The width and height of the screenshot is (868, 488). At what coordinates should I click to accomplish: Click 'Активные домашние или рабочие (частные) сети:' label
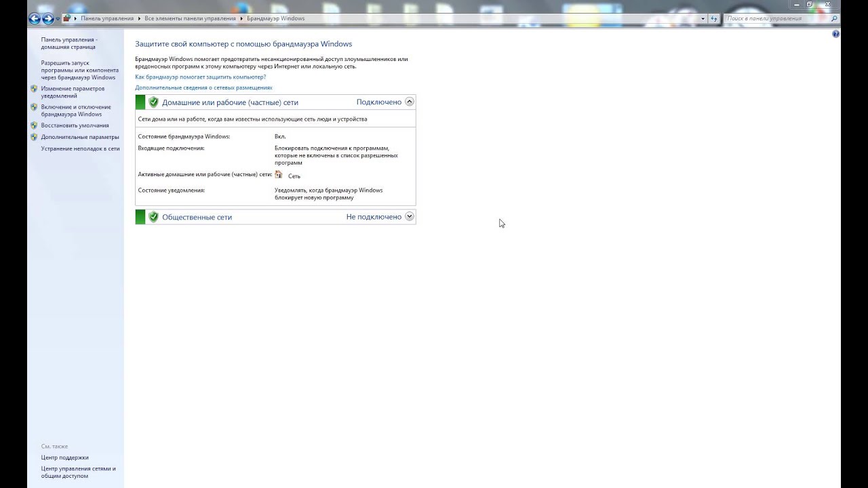pyautogui.click(x=205, y=174)
